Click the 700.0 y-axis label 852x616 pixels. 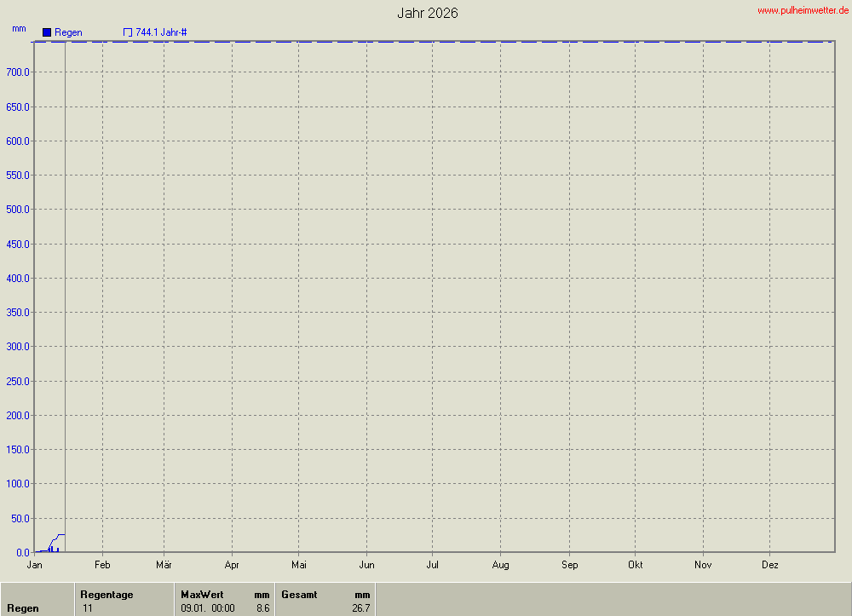click(x=18, y=72)
